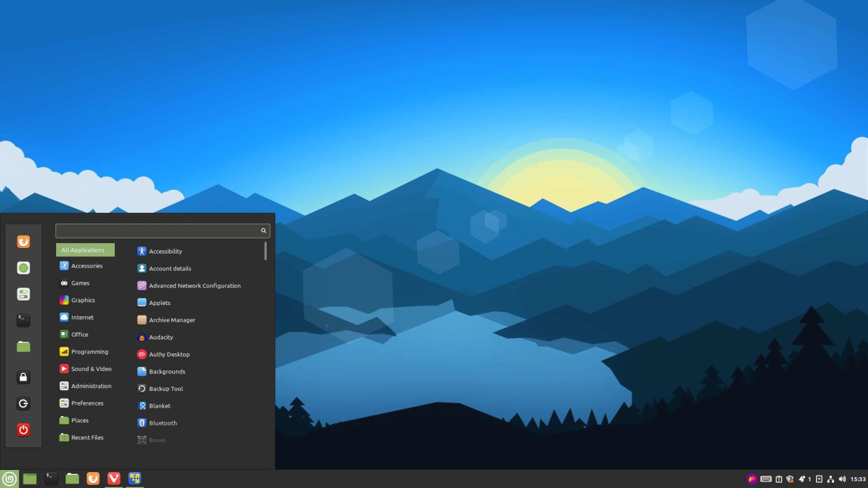Select the Graphics category
This screenshot has height=488, width=868.
pyautogui.click(x=83, y=300)
